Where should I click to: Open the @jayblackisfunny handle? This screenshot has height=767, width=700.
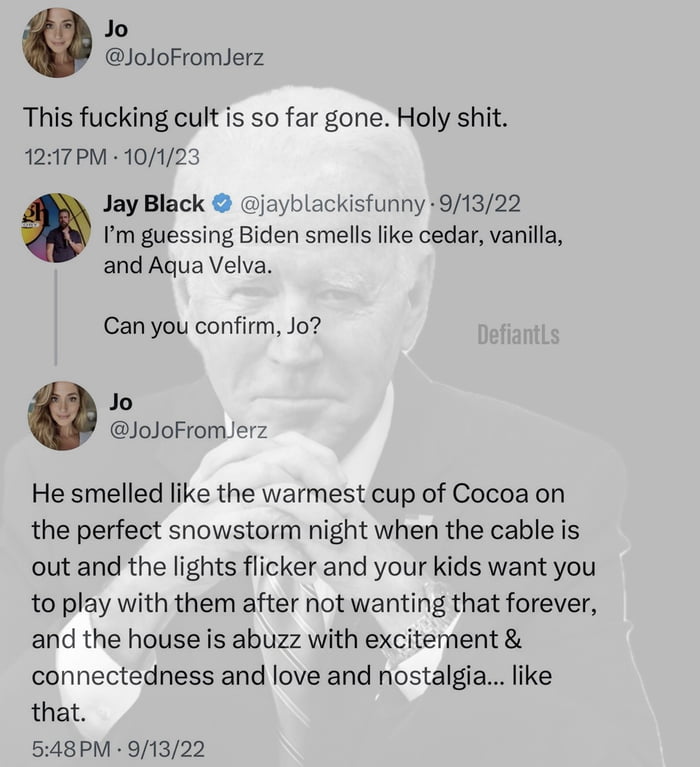[329, 204]
